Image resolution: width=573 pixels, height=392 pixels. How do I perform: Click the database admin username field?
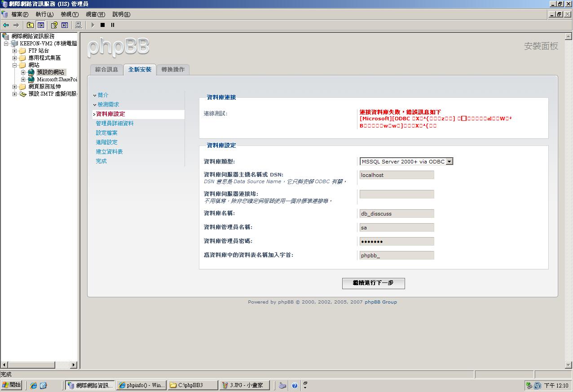point(397,228)
